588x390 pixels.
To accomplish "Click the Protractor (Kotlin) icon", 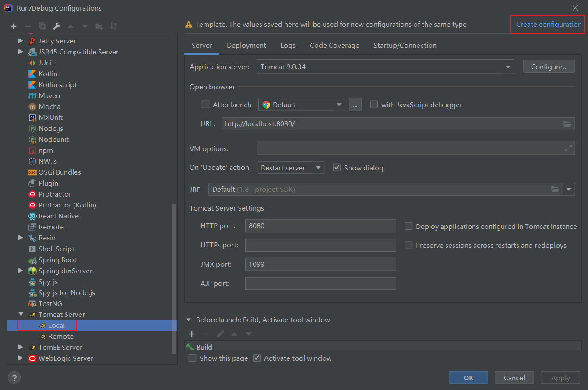I will pyautogui.click(x=32, y=205).
